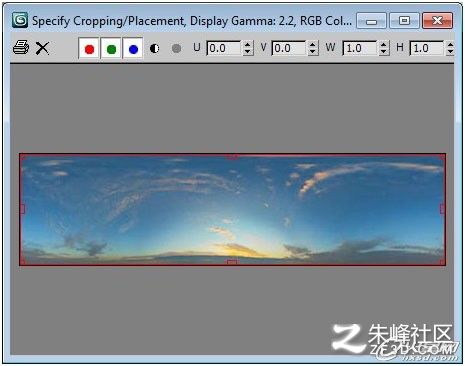Click the gray monochrome circle icon
This screenshot has height=366, width=465.
[x=176, y=49]
